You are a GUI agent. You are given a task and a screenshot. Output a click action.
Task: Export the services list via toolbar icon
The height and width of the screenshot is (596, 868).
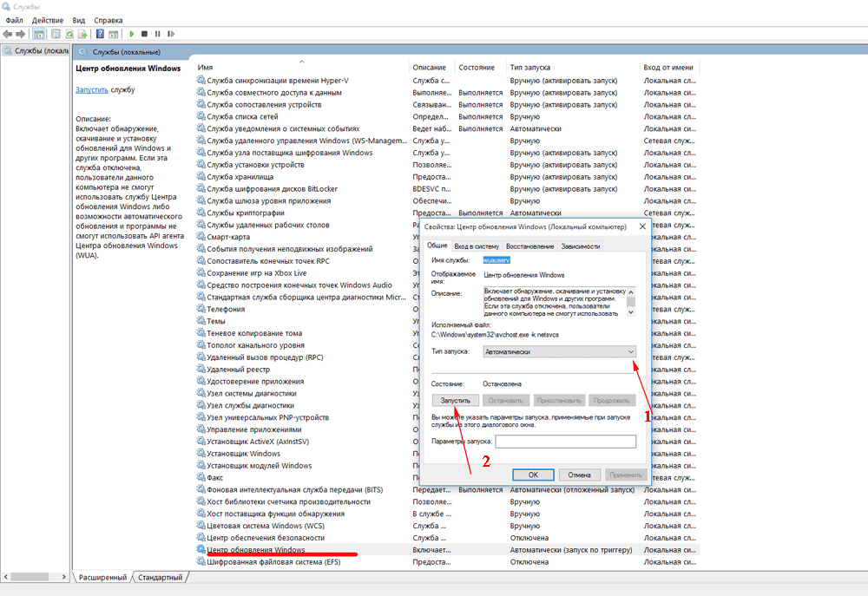84,34
